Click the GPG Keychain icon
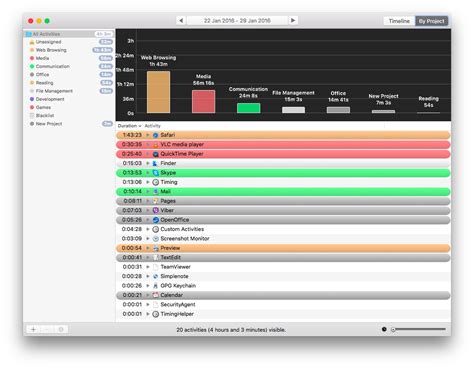The height and width of the screenshot is (369, 474). [x=155, y=286]
